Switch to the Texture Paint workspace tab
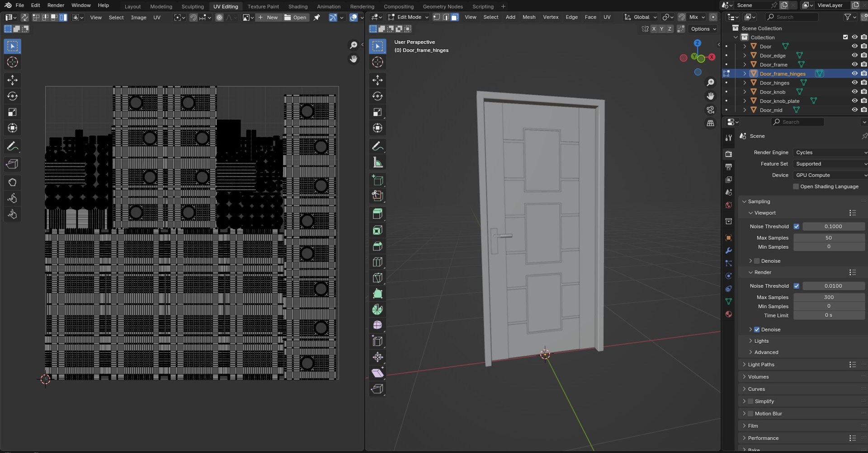The image size is (868, 453). click(263, 6)
